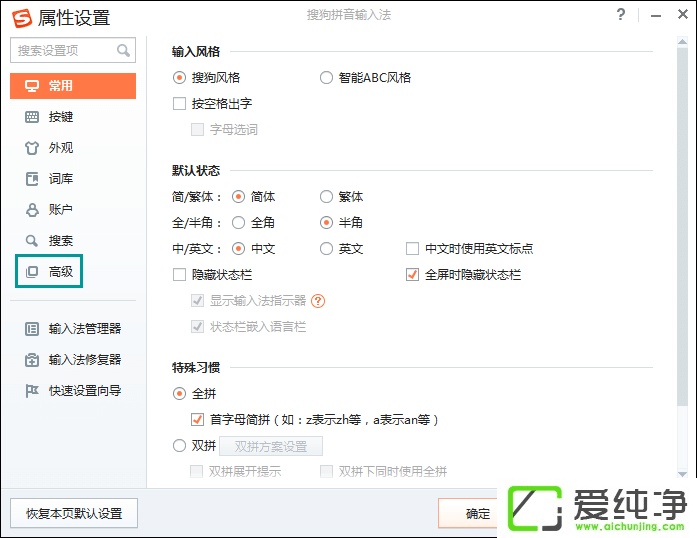Open 词库 dictionary icon
697x538 pixels.
(31, 179)
